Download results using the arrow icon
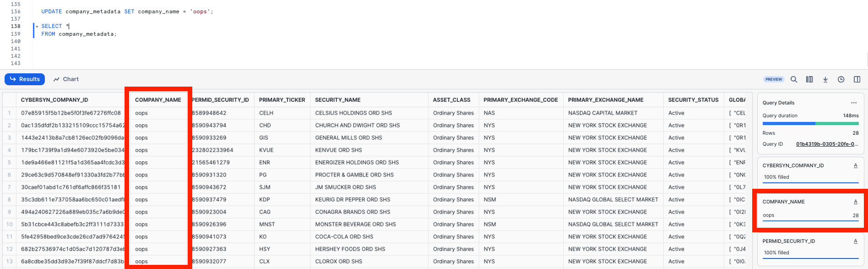The width and height of the screenshot is (868, 269). tap(825, 79)
